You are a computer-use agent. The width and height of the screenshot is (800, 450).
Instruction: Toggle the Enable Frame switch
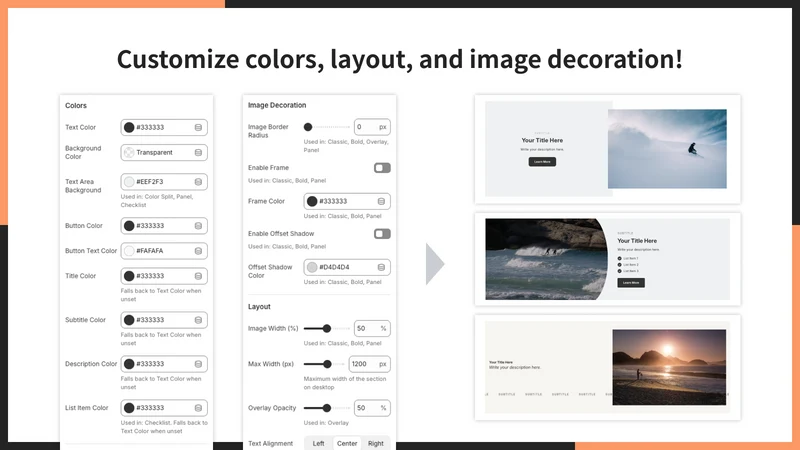click(x=382, y=168)
